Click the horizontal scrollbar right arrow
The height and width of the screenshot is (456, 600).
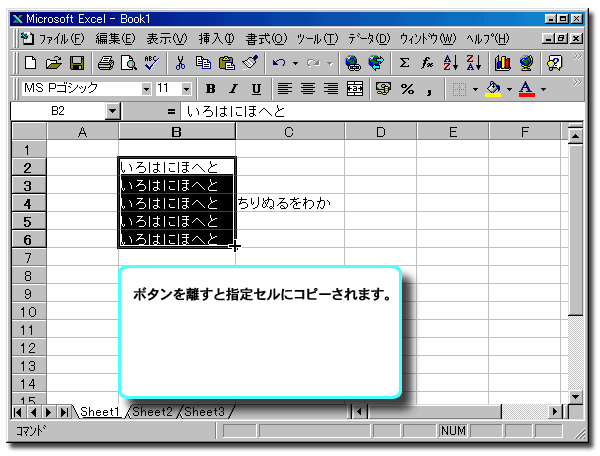coord(555,412)
